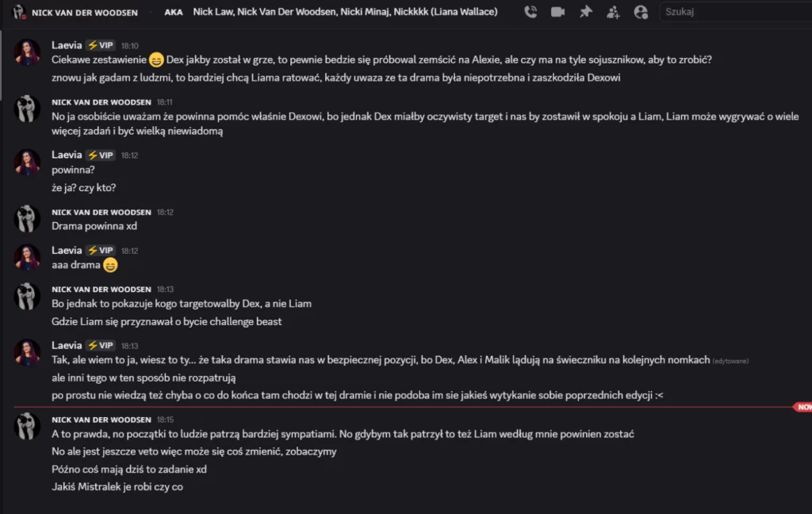
Task: Click the VIP badge beside Laevia at 18:10
Action: pos(101,45)
